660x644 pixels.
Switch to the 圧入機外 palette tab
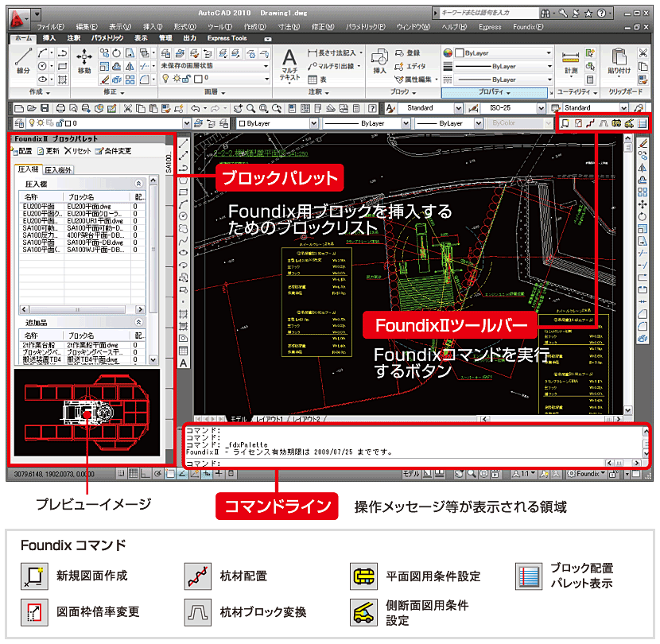point(59,170)
